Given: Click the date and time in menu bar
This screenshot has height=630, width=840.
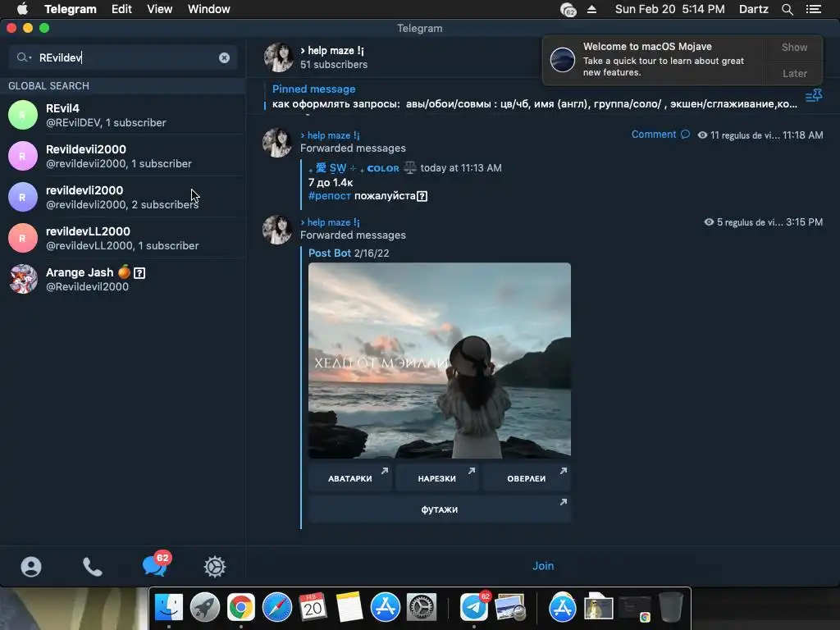Looking at the screenshot, I should (x=669, y=9).
